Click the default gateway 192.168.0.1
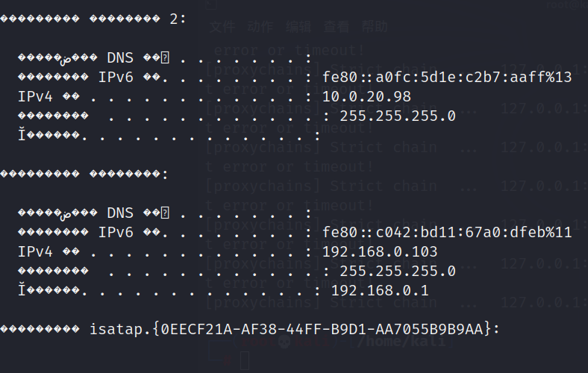The width and height of the screenshot is (588, 373). point(380,290)
